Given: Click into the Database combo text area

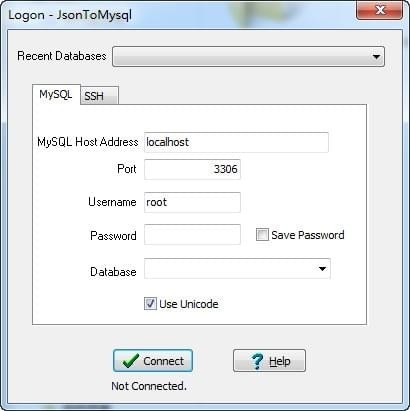Looking at the screenshot, I should 230,269.
